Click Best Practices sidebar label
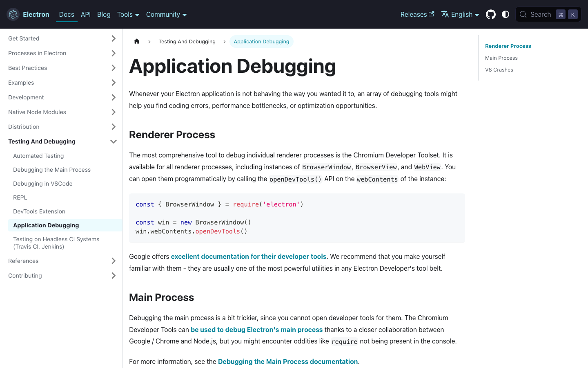This screenshot has height=368, width=588. pyautogui.click(x=28, y=68)
